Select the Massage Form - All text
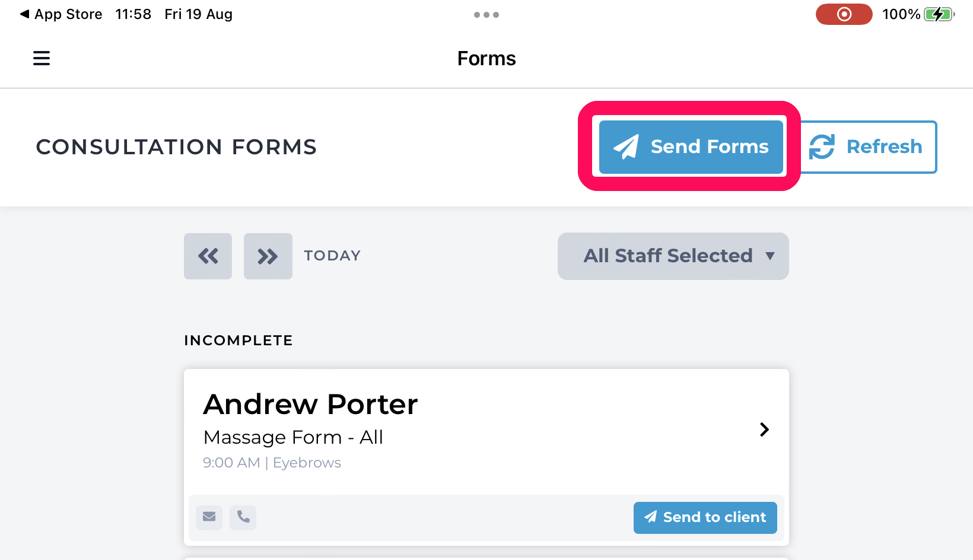Screen dimensions: 973x560 tap(293, 437)
